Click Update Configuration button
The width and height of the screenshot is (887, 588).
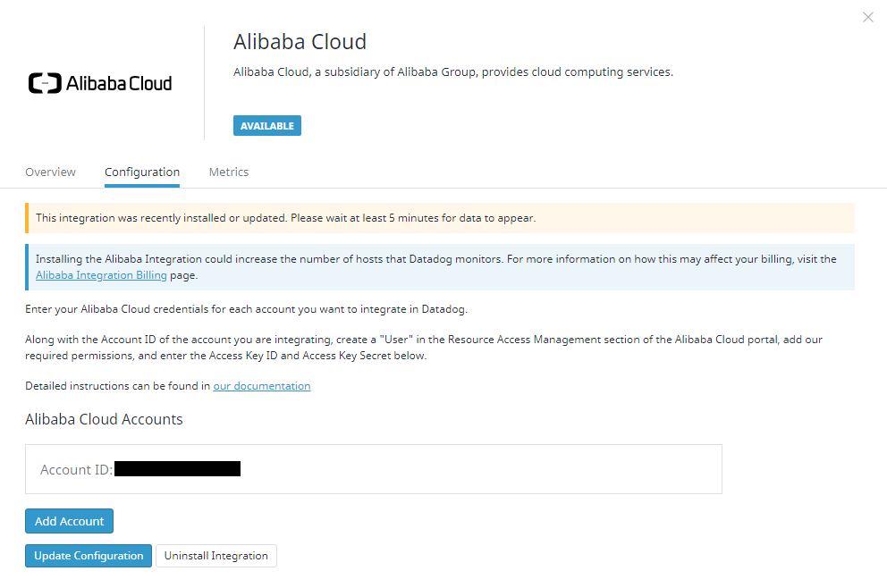[89, 556]
